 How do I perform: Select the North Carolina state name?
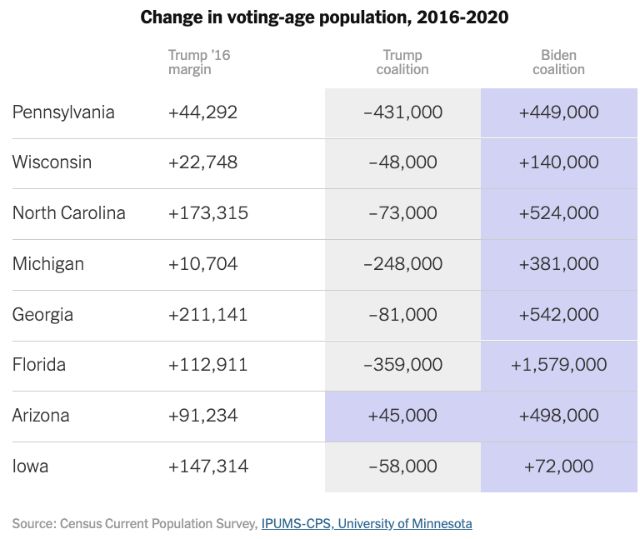[x=69, y=213]
